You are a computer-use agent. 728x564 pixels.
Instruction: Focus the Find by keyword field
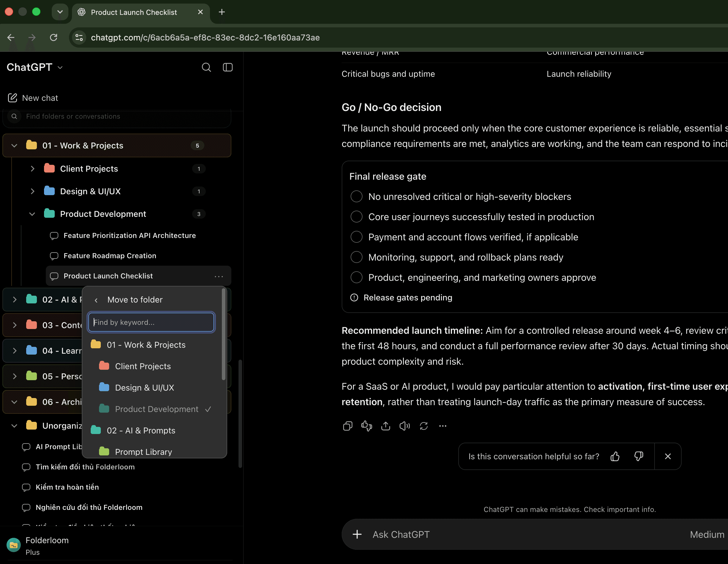pos(151,322)
